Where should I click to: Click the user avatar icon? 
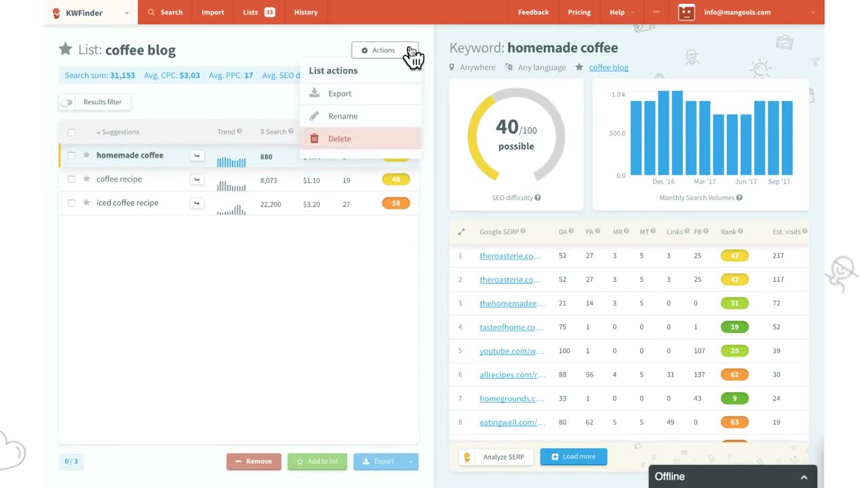[x=686, y=12]
